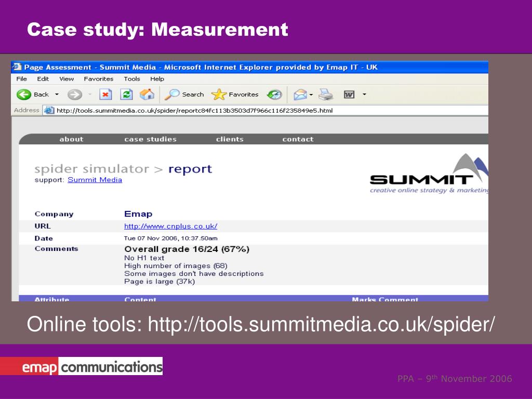Image resolution: width=532 pixels, height=399 pixels.
Task: Click the date 'Tue 07 Nov 2006, 10:37.50am'
Action: 170,238
